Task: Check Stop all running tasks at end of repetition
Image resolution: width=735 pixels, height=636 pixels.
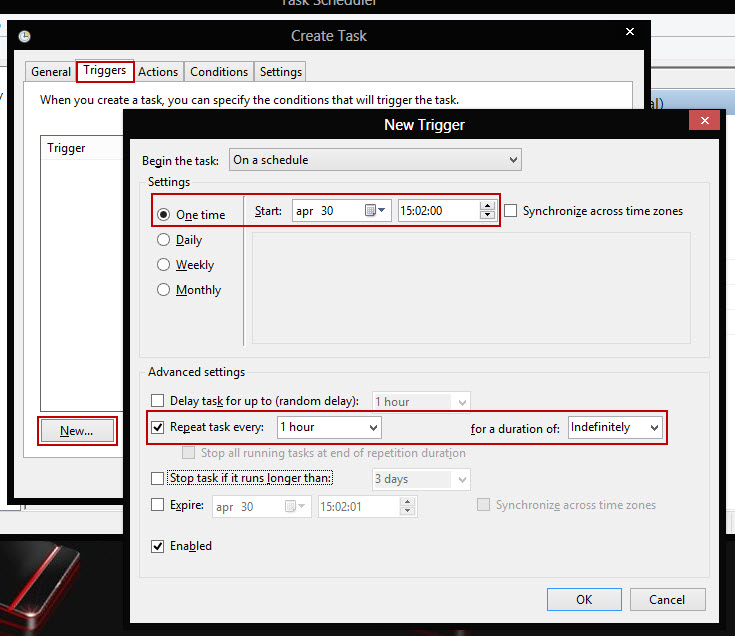Action: (188, 453)
